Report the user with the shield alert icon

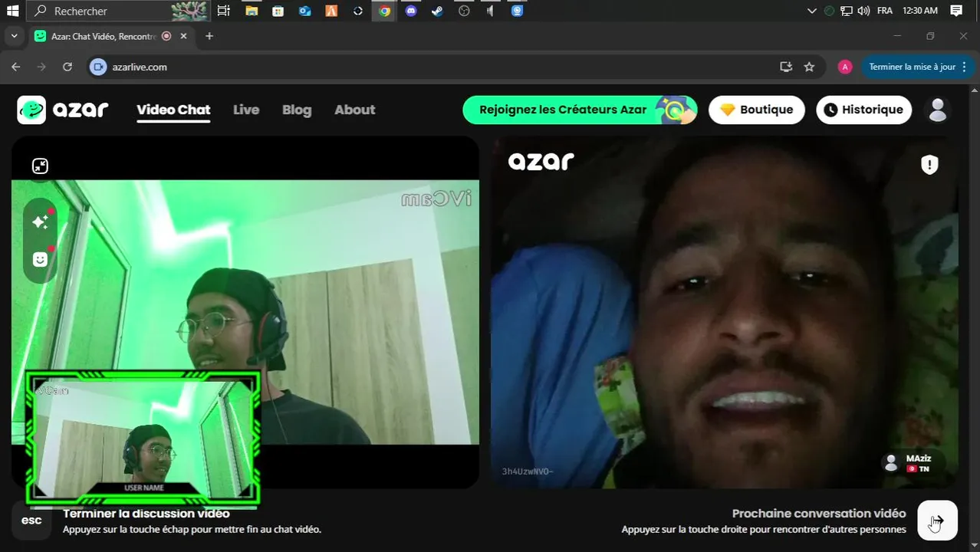(929, 164)
